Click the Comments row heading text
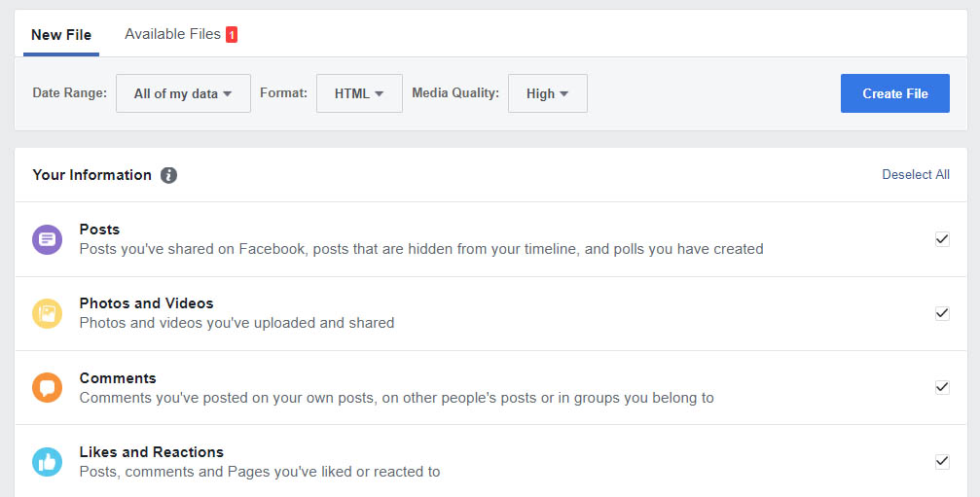The width and height of the screenshot is (980, 497). coord(118,378)
